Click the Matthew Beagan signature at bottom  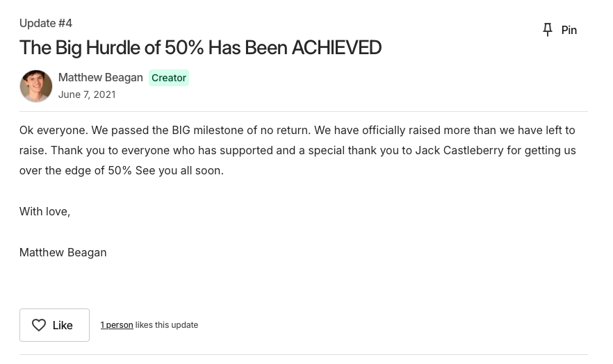click(63, 252)
